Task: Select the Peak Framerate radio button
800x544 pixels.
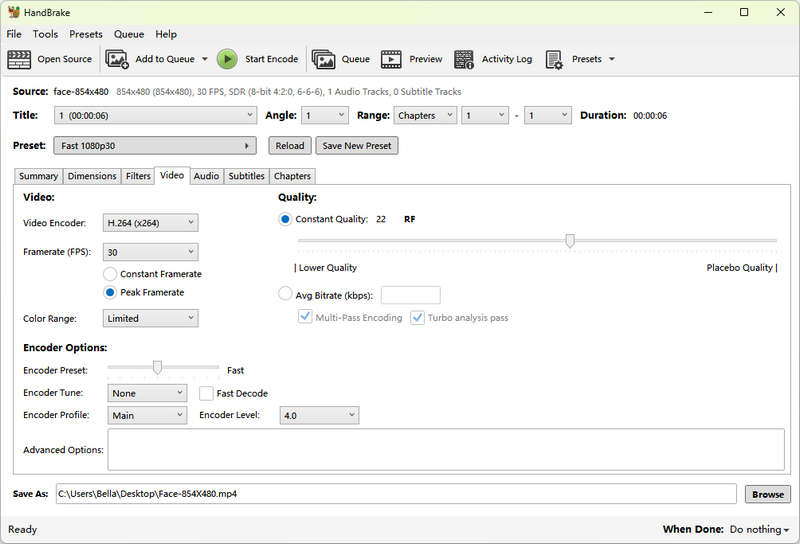Action: (110, 292)
